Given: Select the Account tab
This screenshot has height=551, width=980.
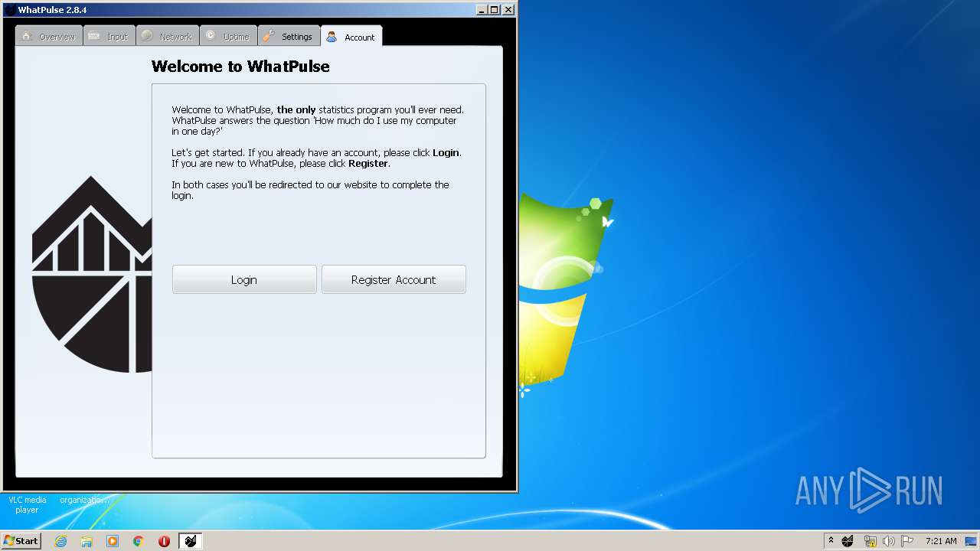Looking at the screenshot, I should point(351,37).
